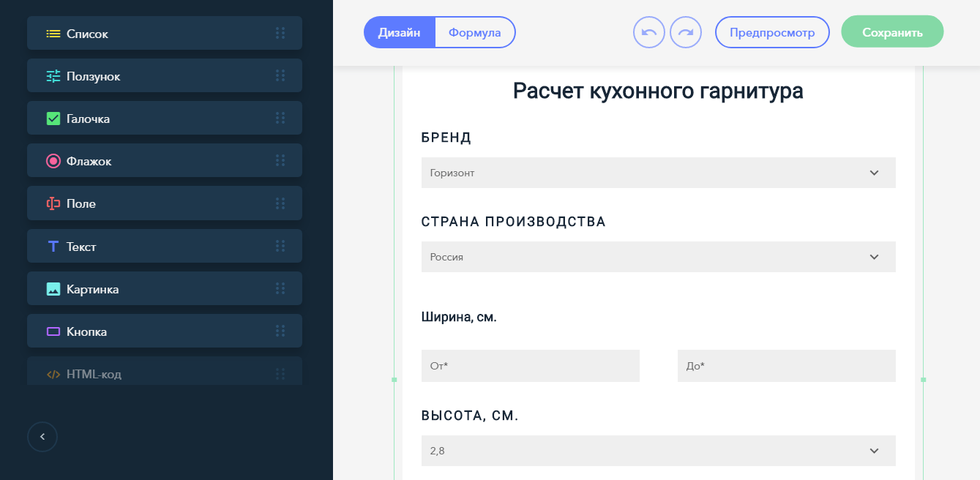This screenshot has width=980, height=480.
Task: Click the БРЕНД field label
Action: [446, 138]
